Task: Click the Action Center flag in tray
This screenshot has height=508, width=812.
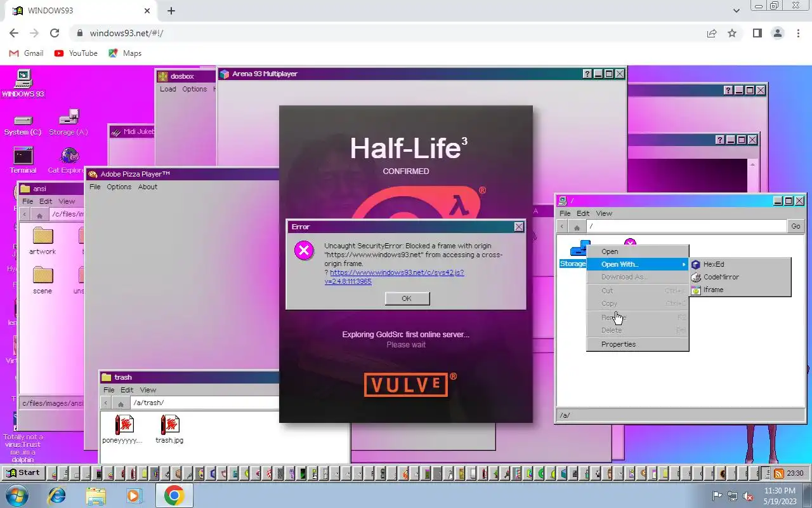Action: point(717,496)
